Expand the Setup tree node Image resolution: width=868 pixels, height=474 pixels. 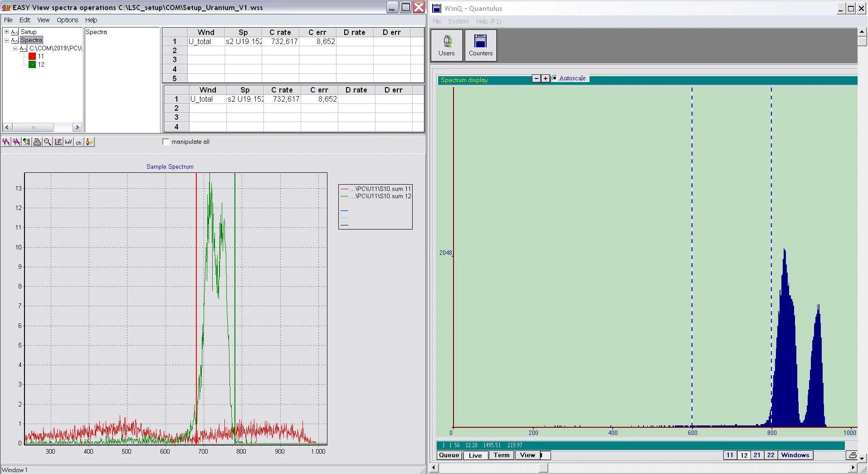tap(6, 32)
